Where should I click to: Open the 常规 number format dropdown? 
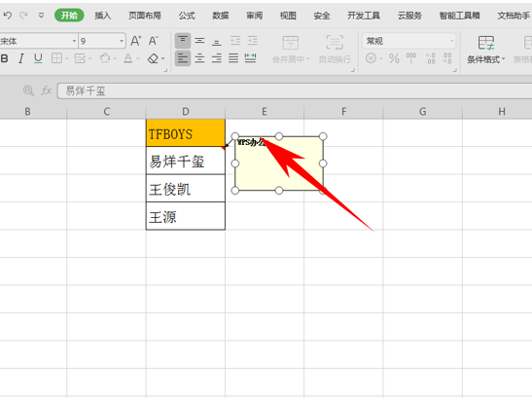[408, 41]
